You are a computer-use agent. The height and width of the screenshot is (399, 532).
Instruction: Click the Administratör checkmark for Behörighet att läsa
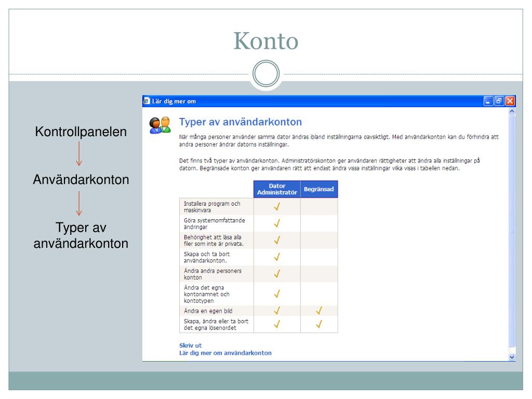277,240
